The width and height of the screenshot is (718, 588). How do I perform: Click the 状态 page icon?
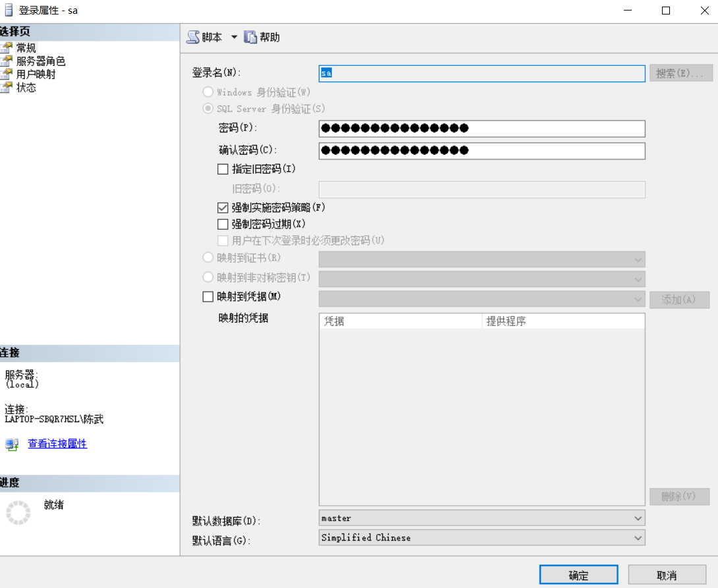tap(7, 87)
